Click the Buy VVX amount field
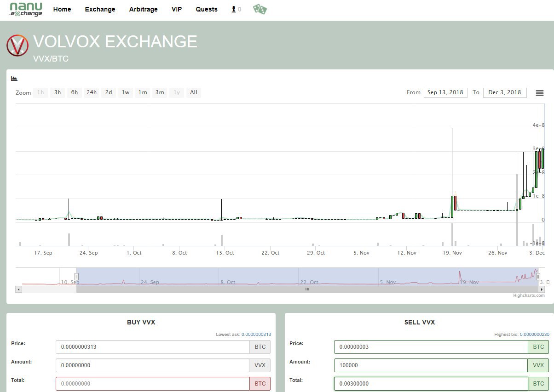Screen dimensions: 554x392 (153, 365)
